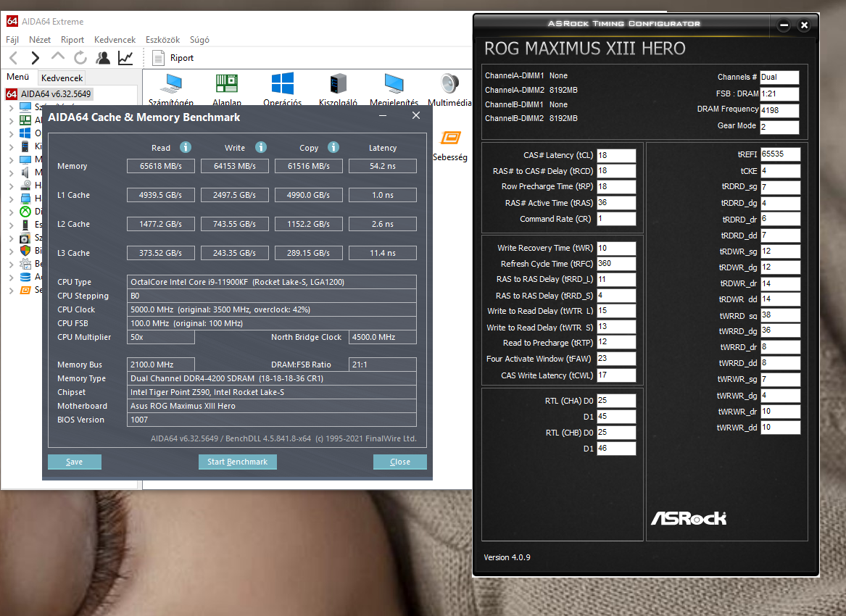This screenshot has height=616, width=846.
Task: Click the CPU Type i9-11900KF text field
Action: [271, 282]
